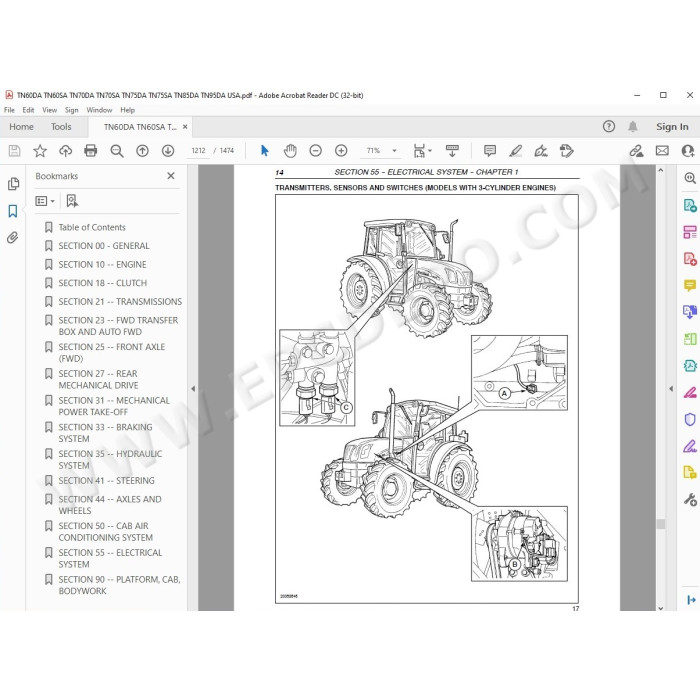The image size is (700, 700).
Task: Open the attachments paperclip panel
Action: click(x=13, y=238)
